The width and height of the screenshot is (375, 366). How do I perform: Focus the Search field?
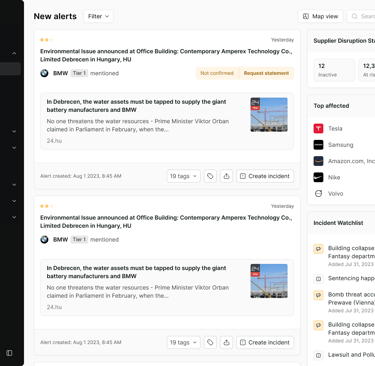(361, 16)
